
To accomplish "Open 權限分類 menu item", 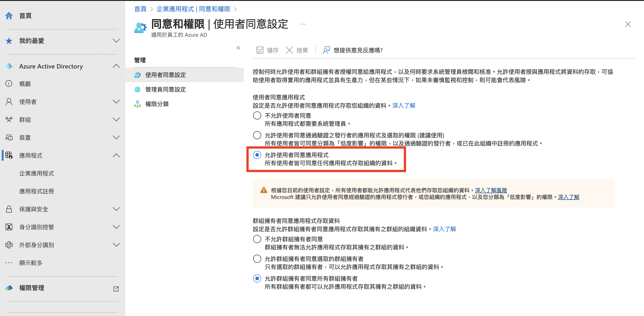I will click(x=184, y=104).
